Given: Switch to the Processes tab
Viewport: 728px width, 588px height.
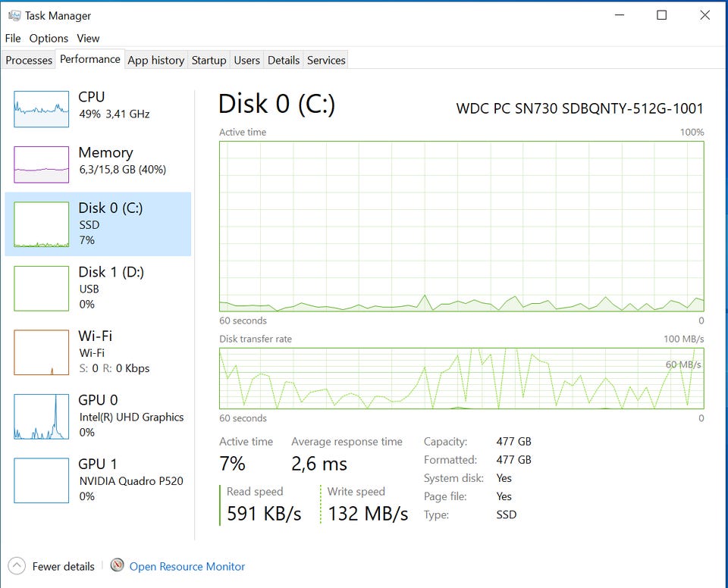Looking at the screenshot, I should point(29,61).
